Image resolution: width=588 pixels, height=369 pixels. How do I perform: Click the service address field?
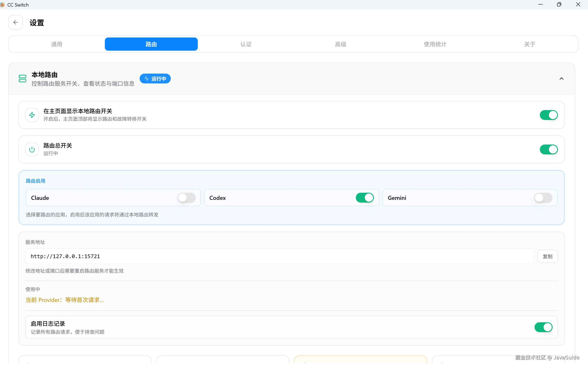pyautogui.click(x=279, y=256)
